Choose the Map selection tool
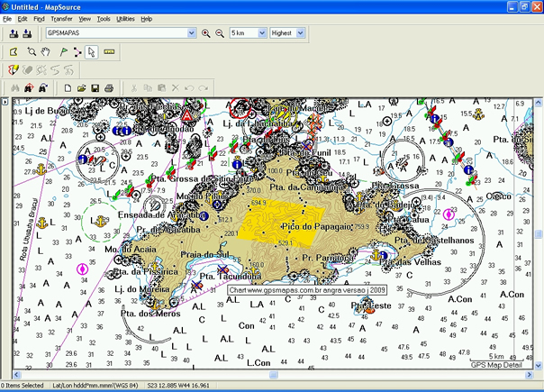 point(14,51)
